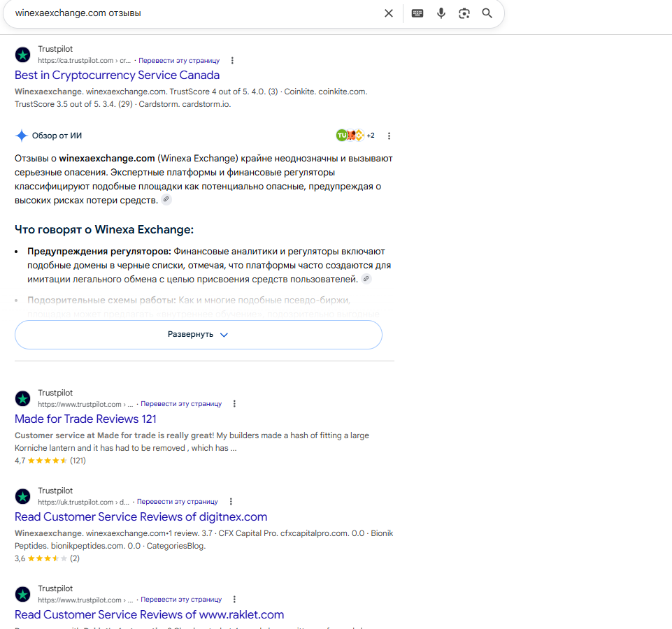Click the AI overview sources icons cluster

click(x=355, y=136)
